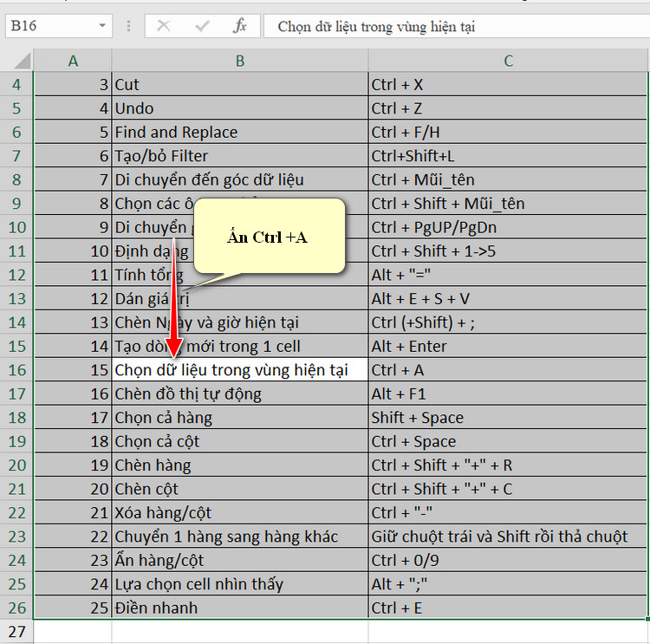Click the 'Chèn cột' cell
This screenshot has width=650, height=644.
pyautogui.click(x=239, y=489)
